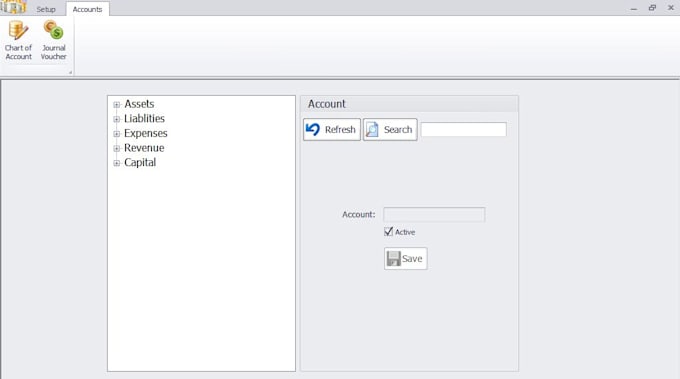This screenshot has width=680, height=379.
Task: Click the Search button
Action: (x=390, y=129)
